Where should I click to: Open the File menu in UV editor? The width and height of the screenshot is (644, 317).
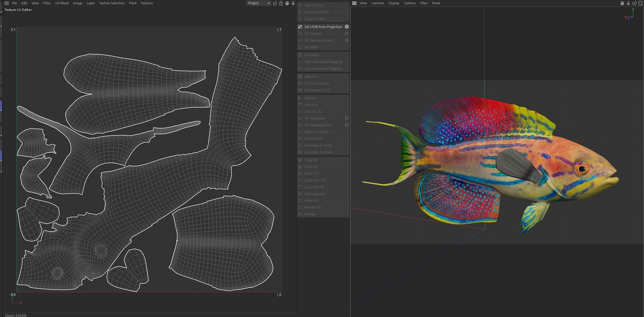click(x=15, y=3)
